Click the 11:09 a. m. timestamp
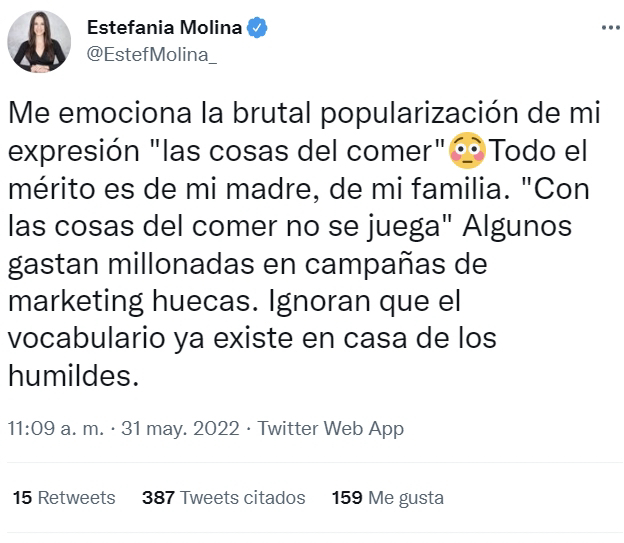 click(56, 429)
